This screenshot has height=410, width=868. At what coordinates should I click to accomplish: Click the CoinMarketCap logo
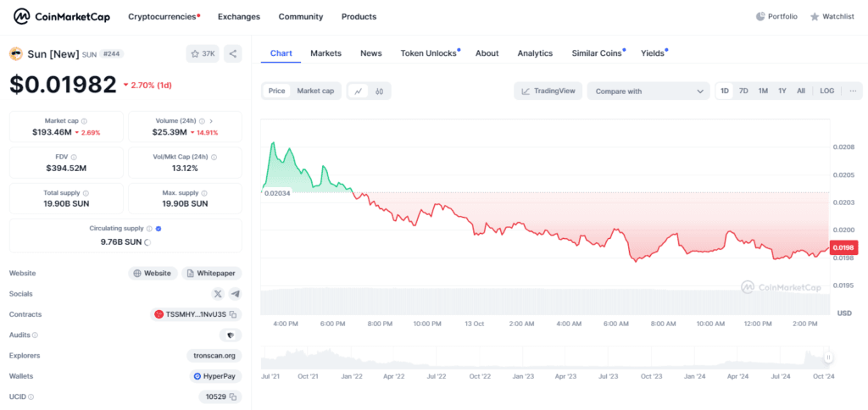tap(61, 17)
